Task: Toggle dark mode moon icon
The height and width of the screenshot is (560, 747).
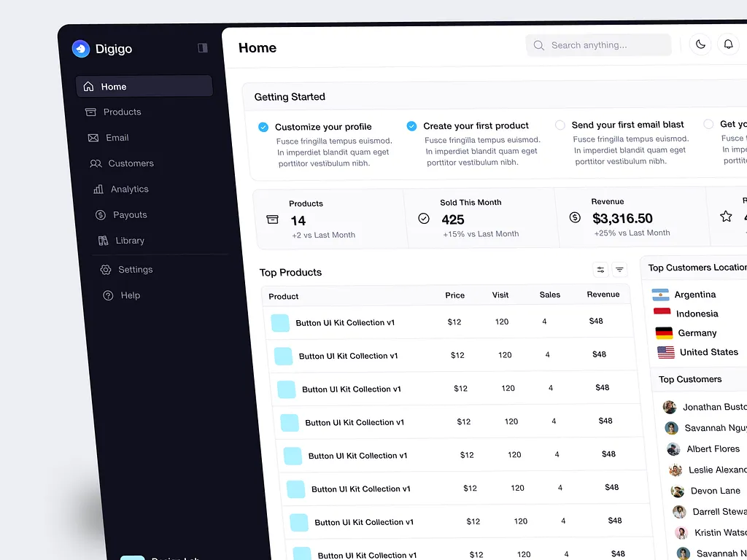Action: point(700,44)
